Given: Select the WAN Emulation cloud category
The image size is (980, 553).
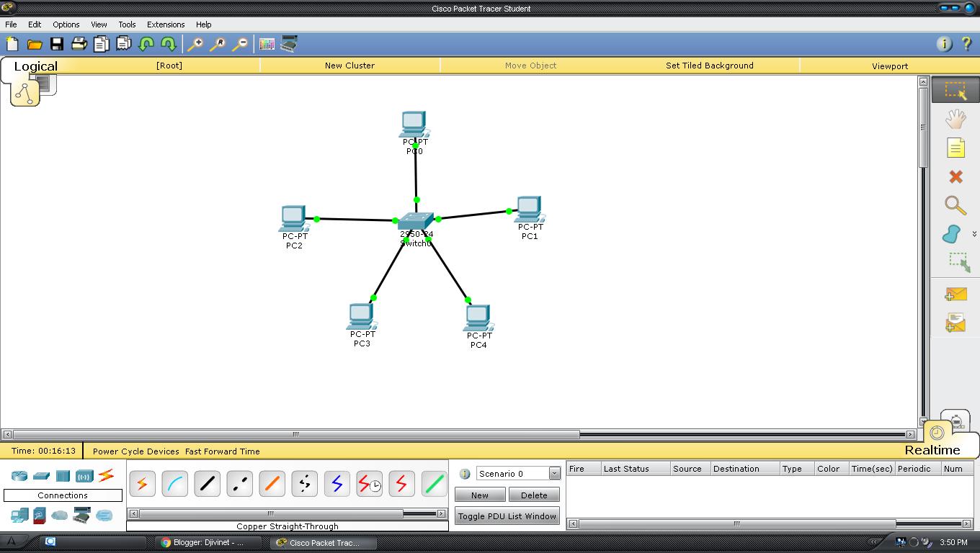Looking at the screenshot, I should [59, 516].
